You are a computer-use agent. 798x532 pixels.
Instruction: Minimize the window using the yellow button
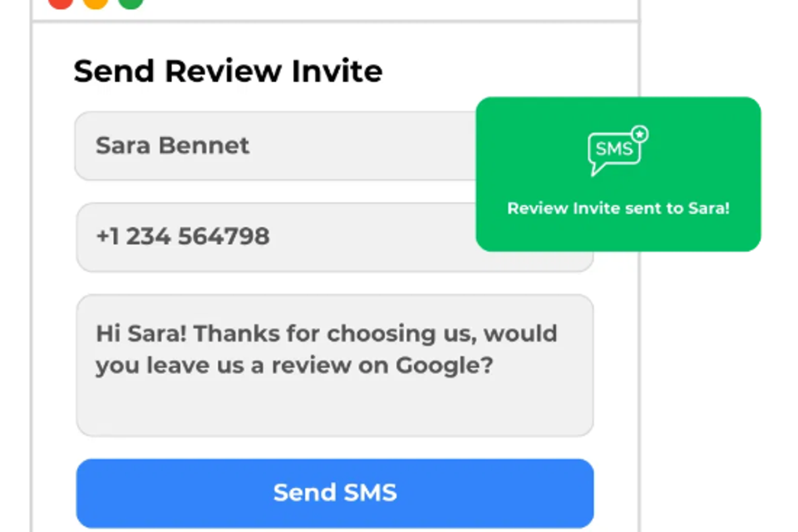point(96,2)
